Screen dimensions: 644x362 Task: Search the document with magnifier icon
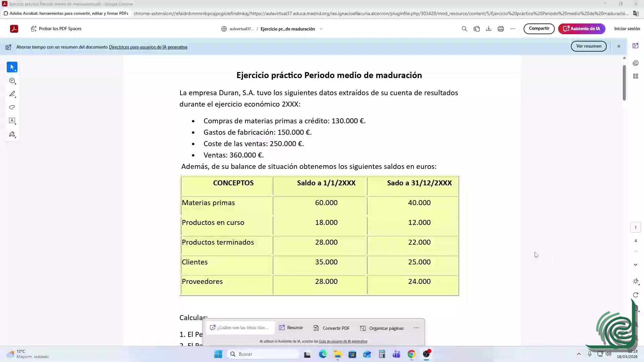coord(464,29)
